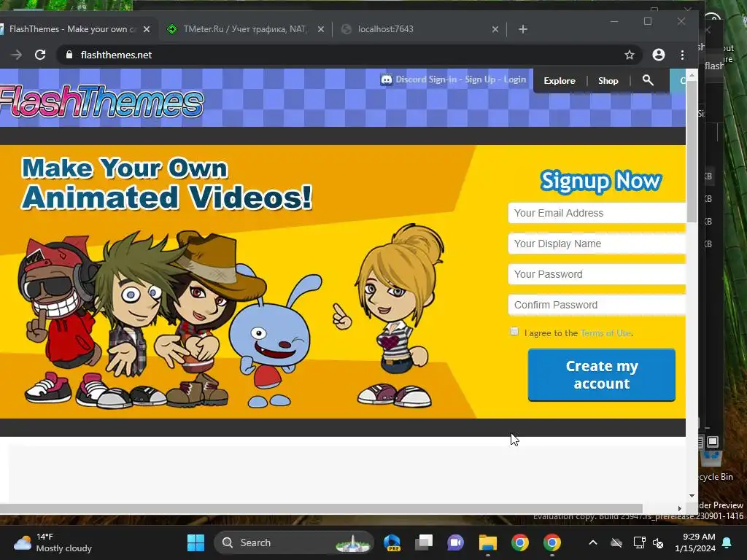
Task: Click the taskbar Search box
Action: point(294,542)
